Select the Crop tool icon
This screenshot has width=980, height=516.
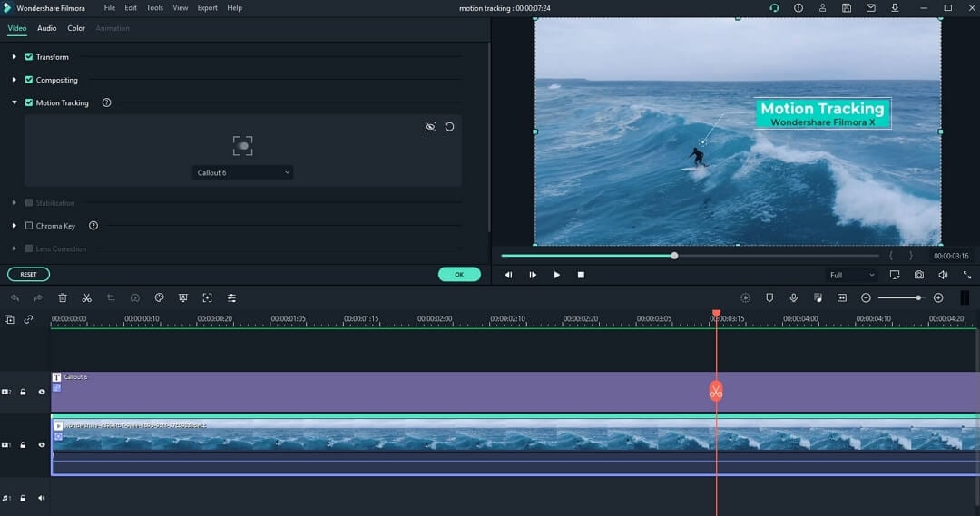click(111, 298)
